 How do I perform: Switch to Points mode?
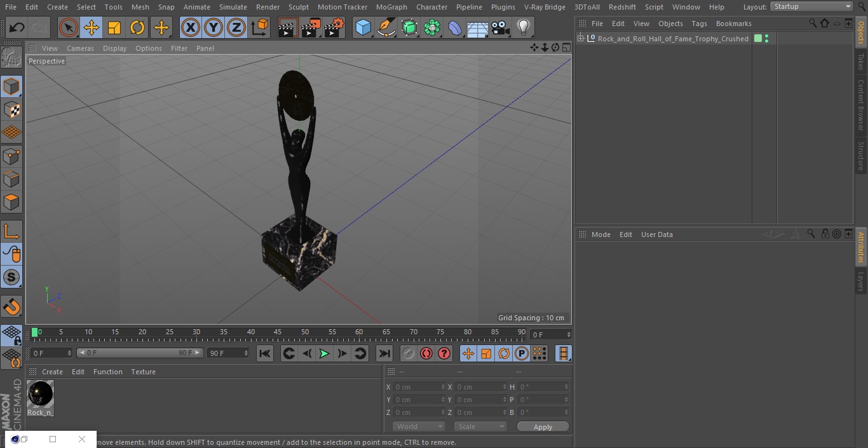11,156
